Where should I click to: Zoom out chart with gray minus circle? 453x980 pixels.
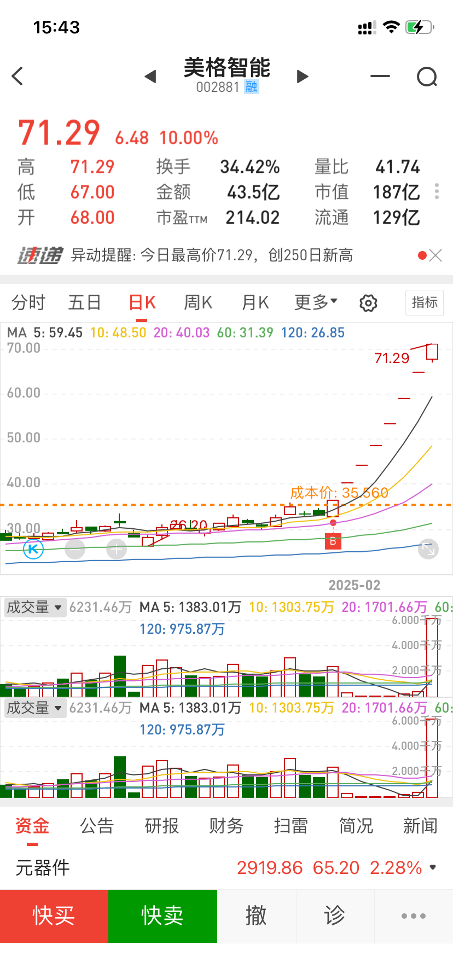coord(75,549)
